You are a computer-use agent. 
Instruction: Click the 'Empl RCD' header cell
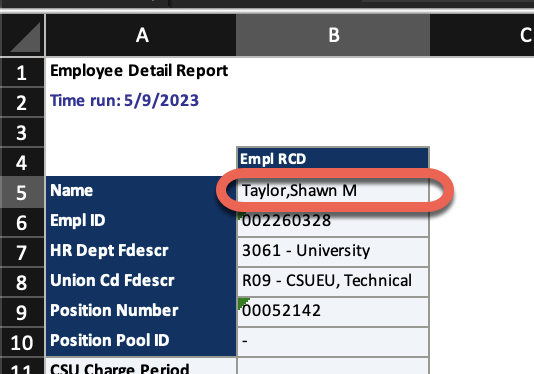pos(333,159)
